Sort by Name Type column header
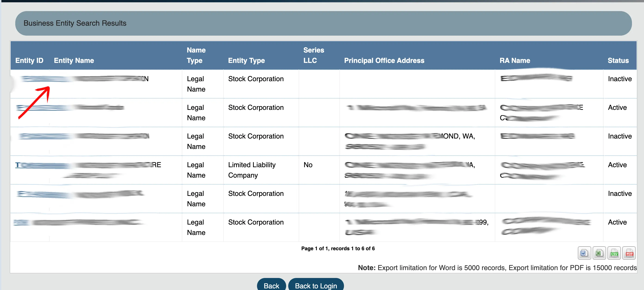Image resolution: width=644 pixels, height=290 pixels. (x=196, y=55)
